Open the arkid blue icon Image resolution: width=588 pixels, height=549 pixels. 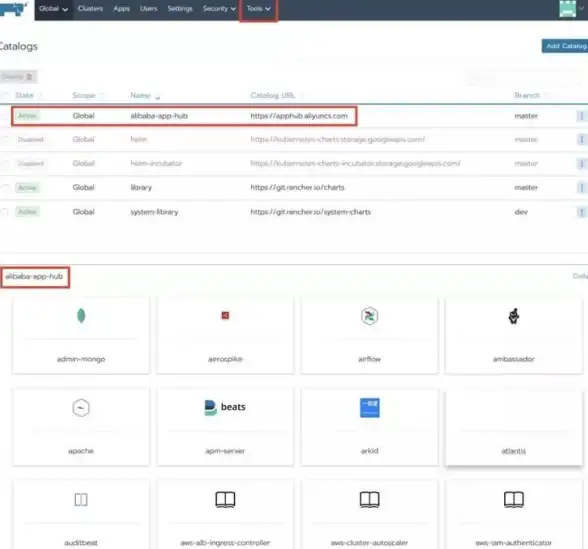369,408
